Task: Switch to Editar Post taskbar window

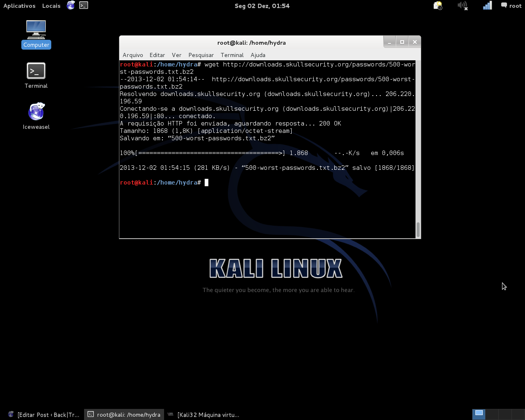Action: click(44, 415)
